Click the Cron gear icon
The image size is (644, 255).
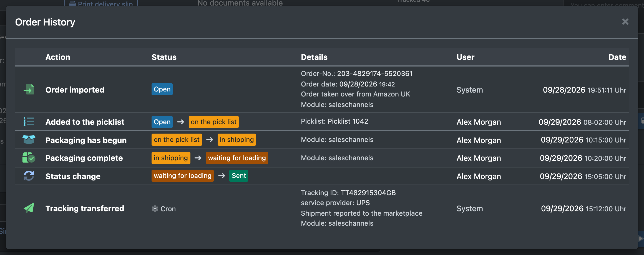click(x=155, y=209)
